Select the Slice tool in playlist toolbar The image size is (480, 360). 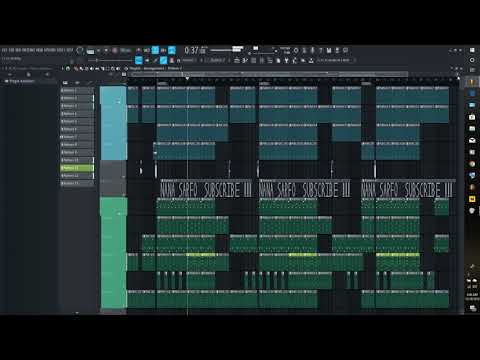pos(104,68)
